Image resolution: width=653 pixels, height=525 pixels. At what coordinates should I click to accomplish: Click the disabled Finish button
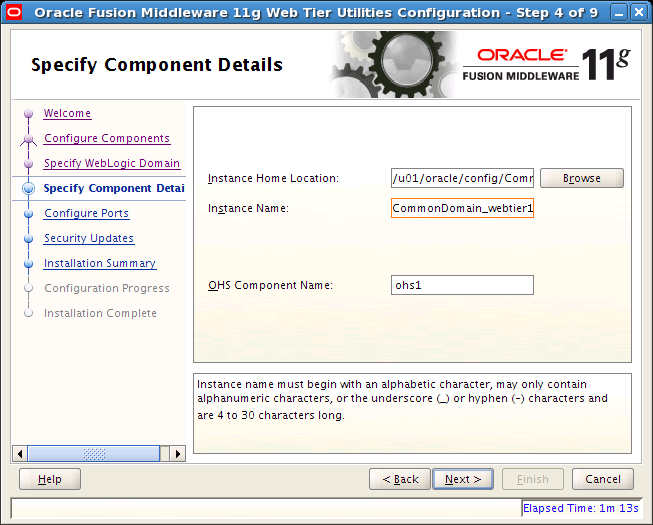(533, 479)
